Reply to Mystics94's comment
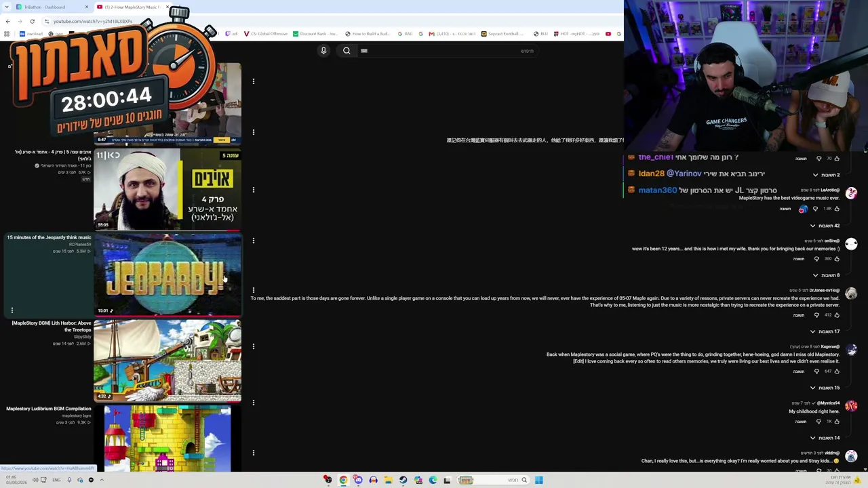Image resolution: width=868 pixels, height=488 pixels. click(801, 422)
